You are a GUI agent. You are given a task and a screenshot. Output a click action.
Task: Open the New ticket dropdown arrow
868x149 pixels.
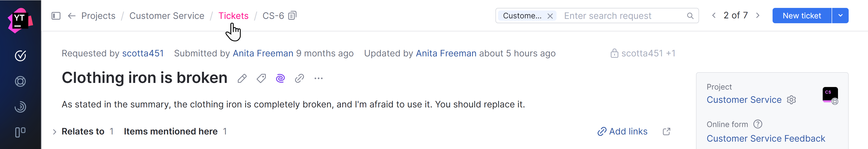pos(840,16)
